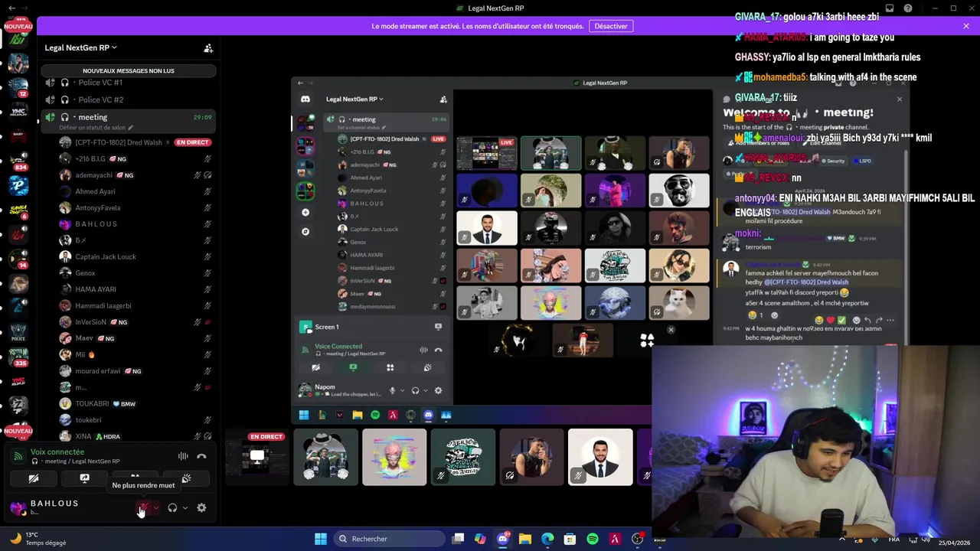Screen dimensions: 980x551
Task: Select participant Genox
Action: (136, 273)
